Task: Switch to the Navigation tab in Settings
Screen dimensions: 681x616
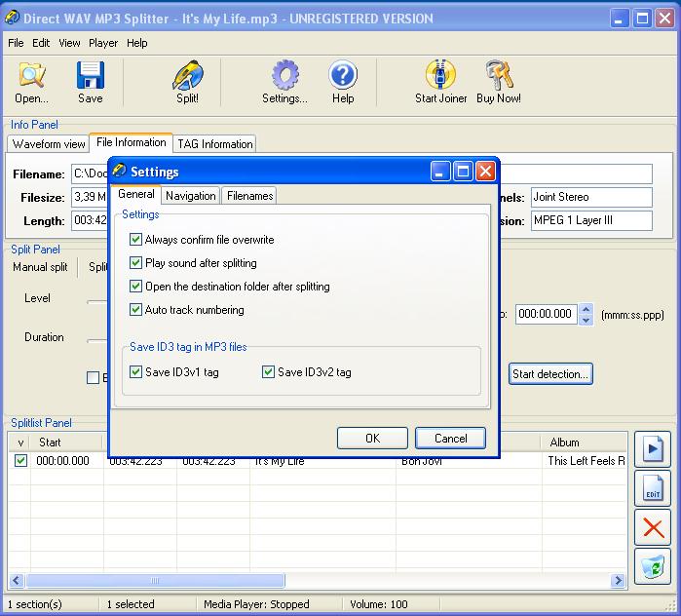Action: point(190,196)
